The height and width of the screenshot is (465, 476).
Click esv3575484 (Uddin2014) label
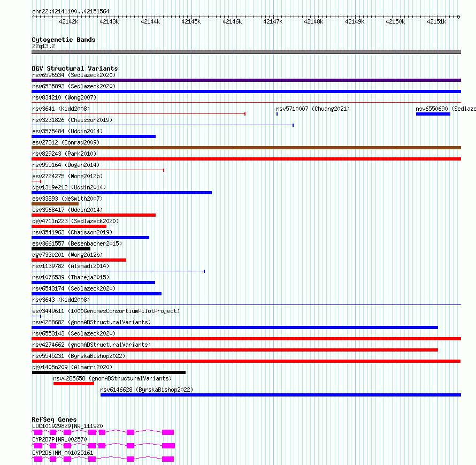[x=67, y=131]
